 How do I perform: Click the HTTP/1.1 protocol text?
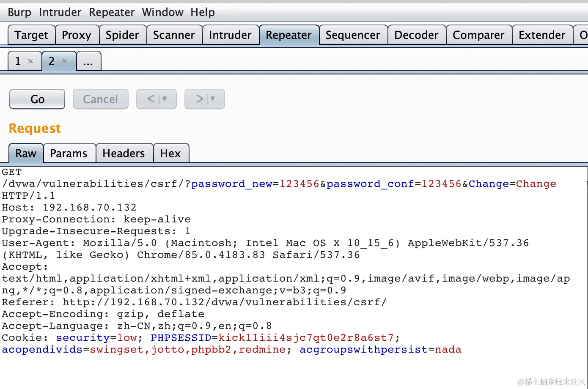(28, 196)
